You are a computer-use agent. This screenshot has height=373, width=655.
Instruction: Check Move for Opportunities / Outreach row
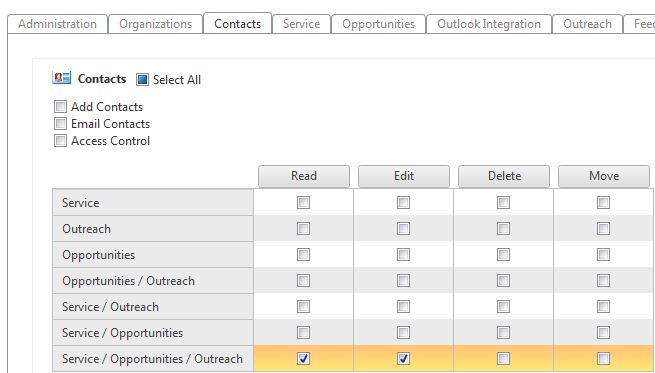click(x=603, y=280)
